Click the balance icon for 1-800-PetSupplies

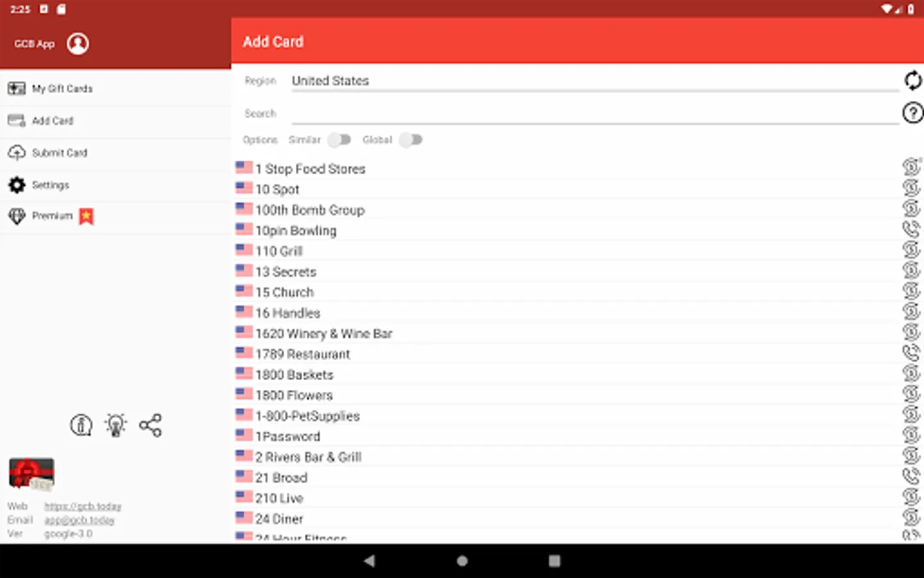pyautogui.click(x=911, y=414)
